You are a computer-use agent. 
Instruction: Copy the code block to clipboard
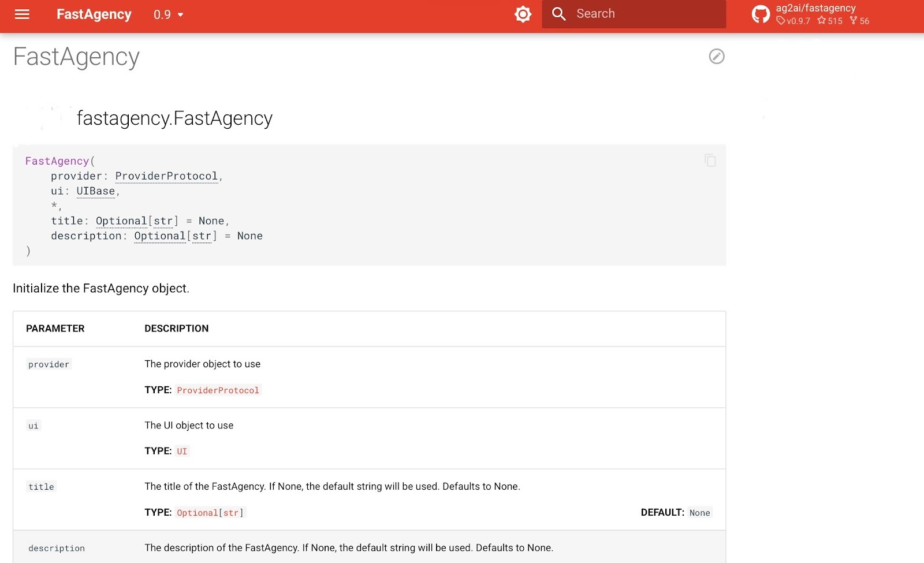click(x=710, y=160)
